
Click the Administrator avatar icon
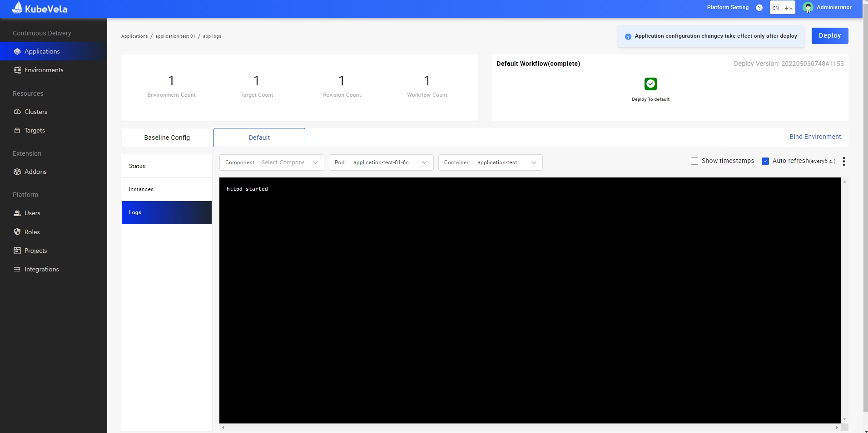(x=808, y=8)
